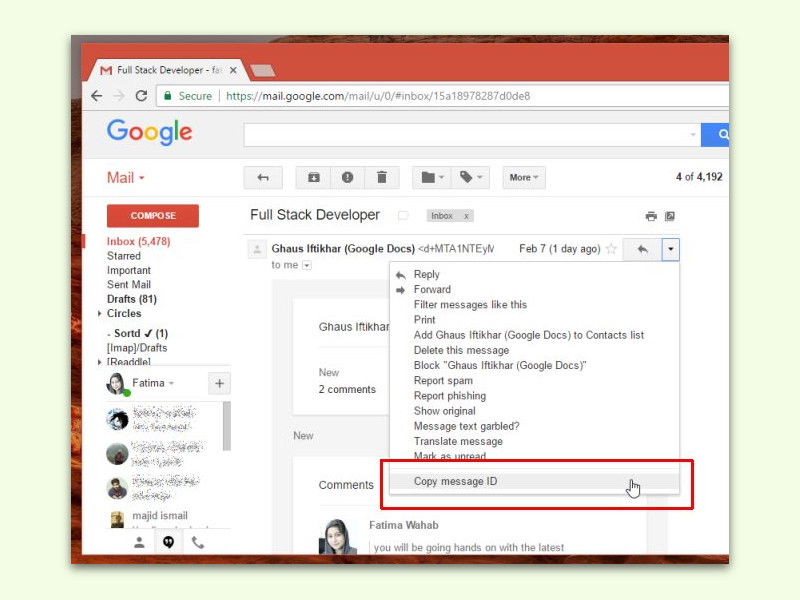Click the contacts person icon at bottom
Viewport: 800px width, 600px height.
139,542
